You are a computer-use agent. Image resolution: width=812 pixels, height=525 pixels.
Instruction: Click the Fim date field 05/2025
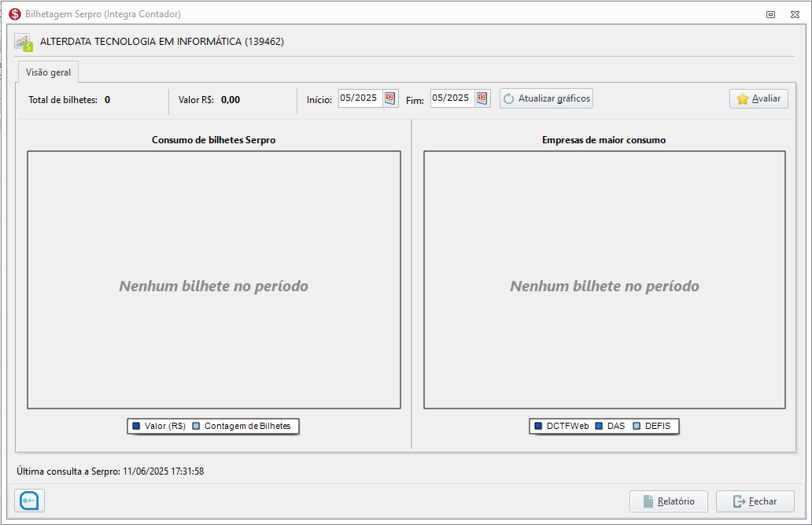452,98
